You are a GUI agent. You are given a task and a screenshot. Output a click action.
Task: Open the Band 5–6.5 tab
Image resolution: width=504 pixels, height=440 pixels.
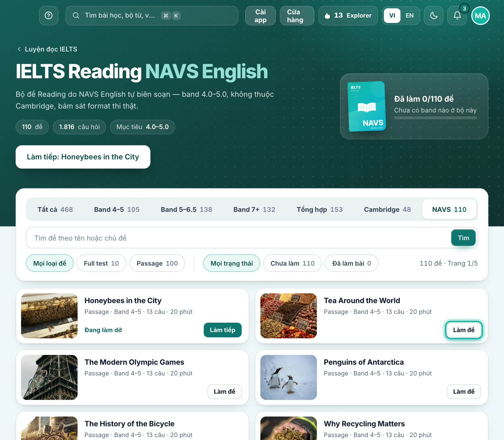click(x=186, y=209)
